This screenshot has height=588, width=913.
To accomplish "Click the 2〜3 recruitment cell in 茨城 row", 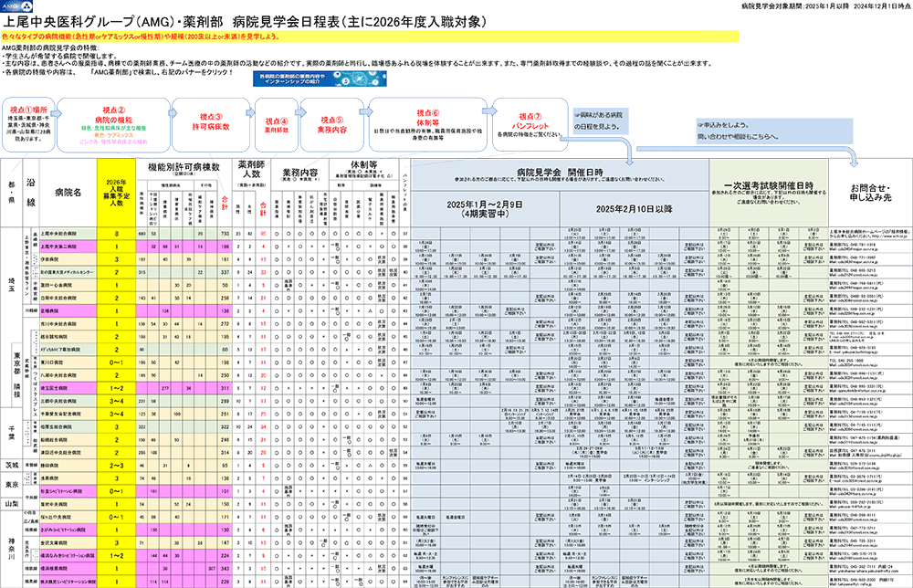I will tap(117, 465).
